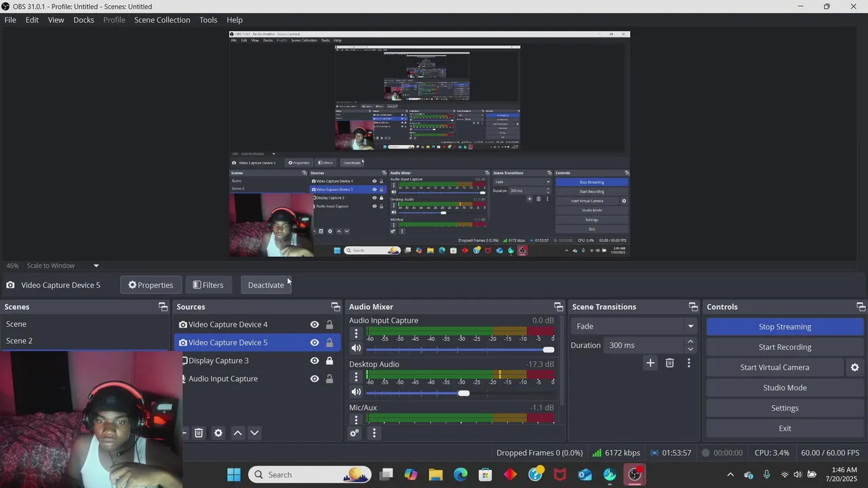Screen dimensions: 868x488
Task: Hide Audio Input Capture source
Action: (x=315, y=379)
